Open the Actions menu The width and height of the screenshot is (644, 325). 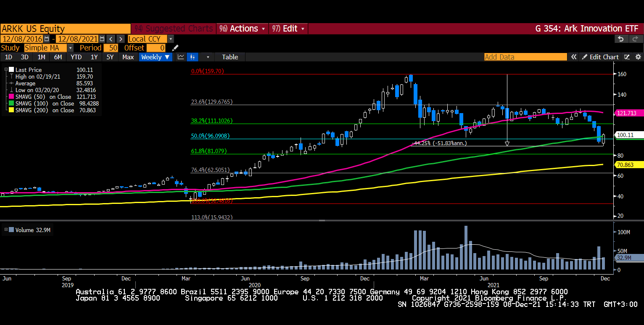point(243,29)
